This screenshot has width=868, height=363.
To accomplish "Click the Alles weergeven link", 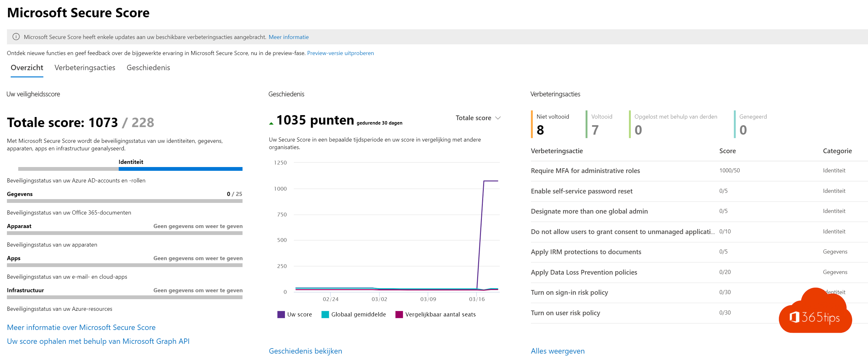I will (558, 351).
